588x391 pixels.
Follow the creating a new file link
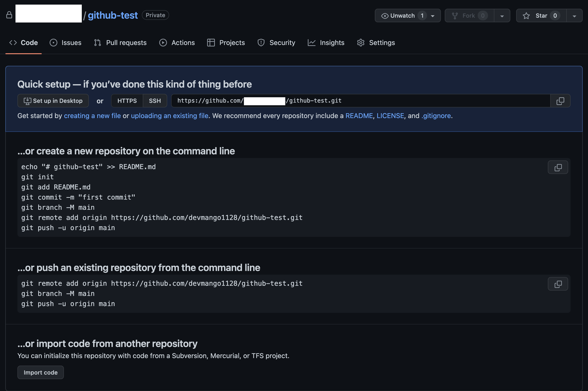(x=92, y=116)
